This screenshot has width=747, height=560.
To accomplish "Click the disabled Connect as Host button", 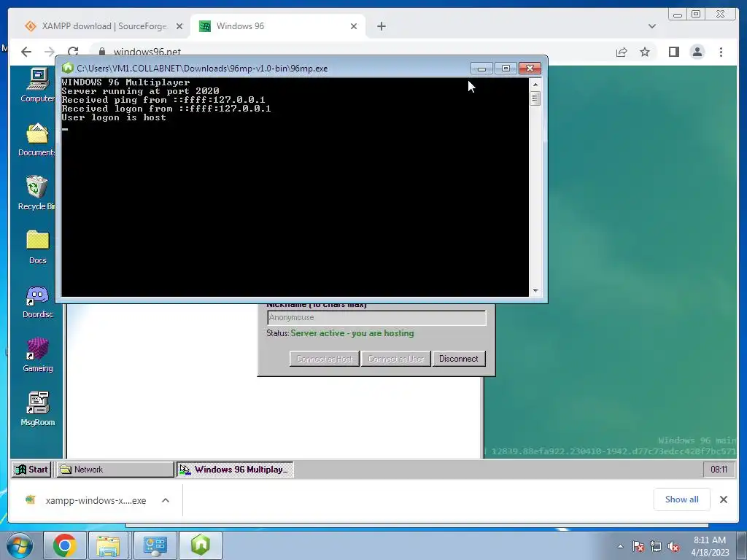I will click(325, 359).
